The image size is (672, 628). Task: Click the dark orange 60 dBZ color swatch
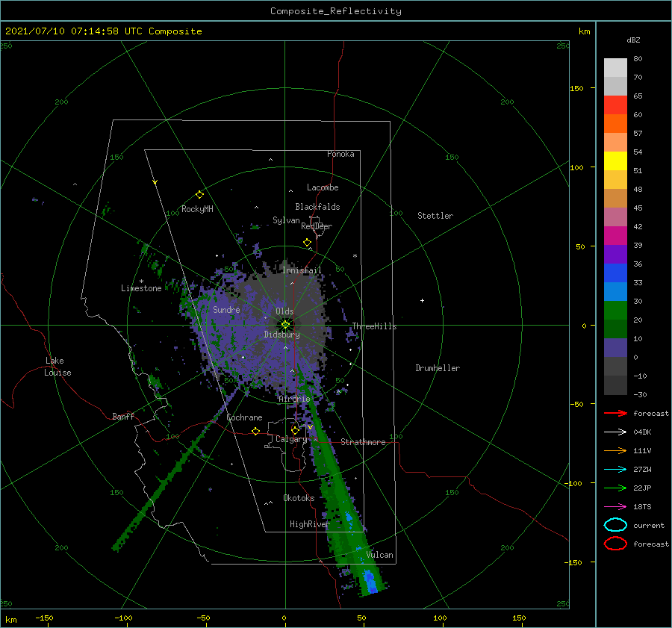615,123
